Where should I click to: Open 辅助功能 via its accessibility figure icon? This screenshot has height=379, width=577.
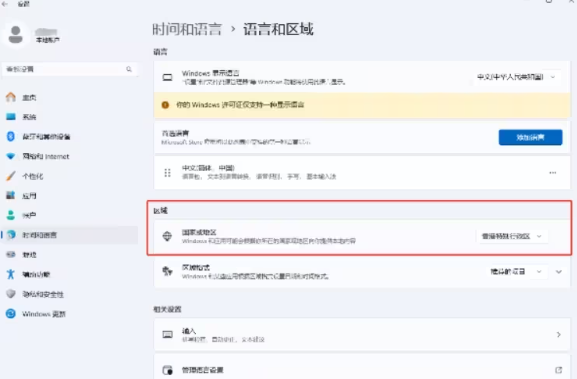point(11,274)
